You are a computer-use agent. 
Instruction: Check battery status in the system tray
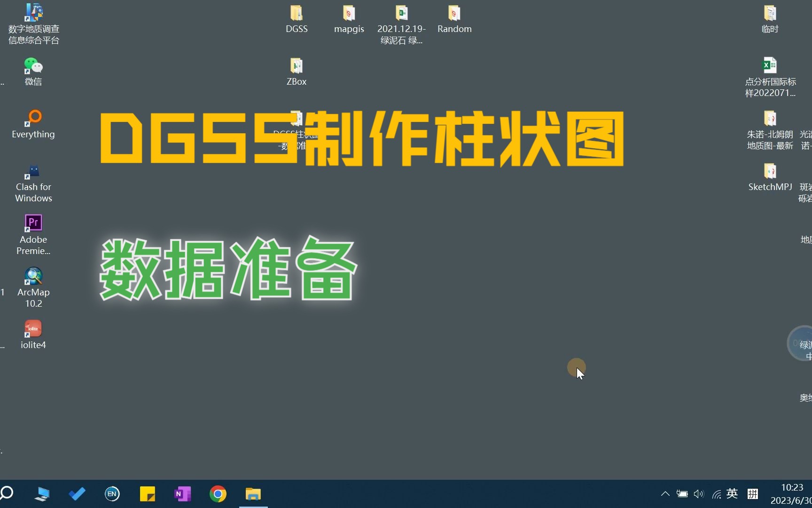681,494
